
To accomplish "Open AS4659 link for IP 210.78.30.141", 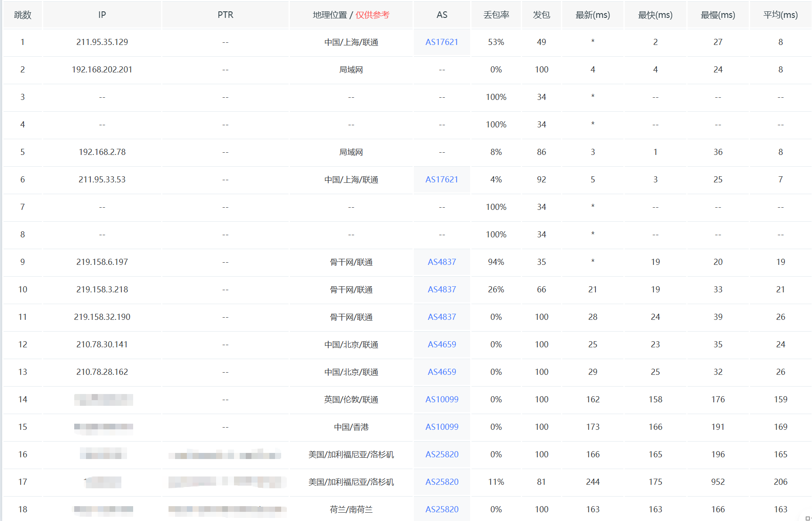I will (x=442, y=344).
